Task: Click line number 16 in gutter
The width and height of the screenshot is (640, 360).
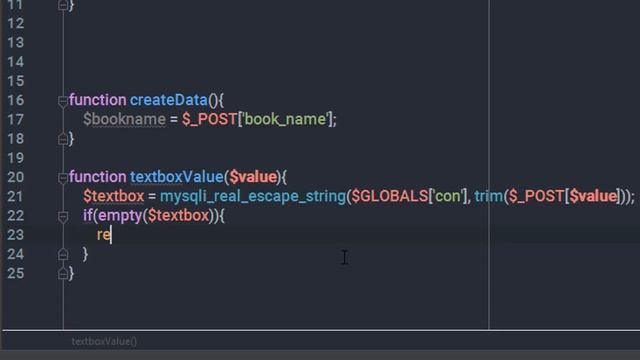Action: coord(16,100)
